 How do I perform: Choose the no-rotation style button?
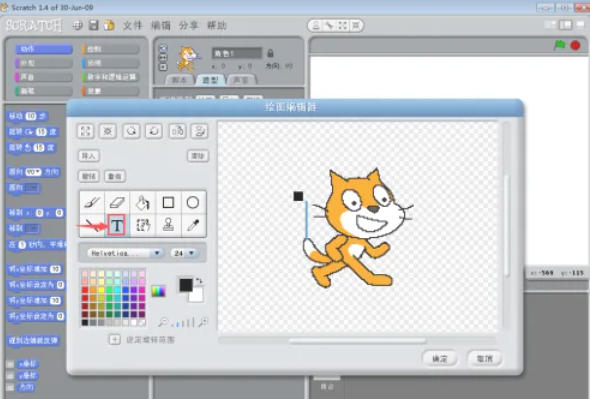pyautogui.click(x=163, y=67)
